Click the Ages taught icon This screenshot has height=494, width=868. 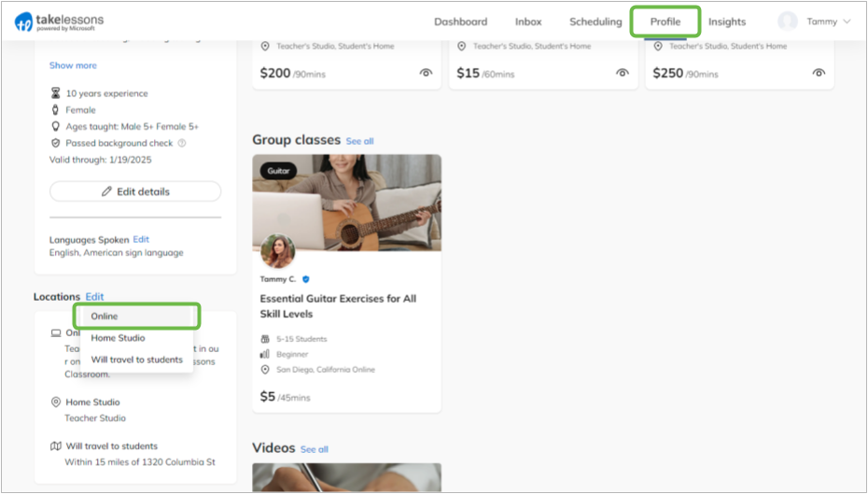(55, 126)
